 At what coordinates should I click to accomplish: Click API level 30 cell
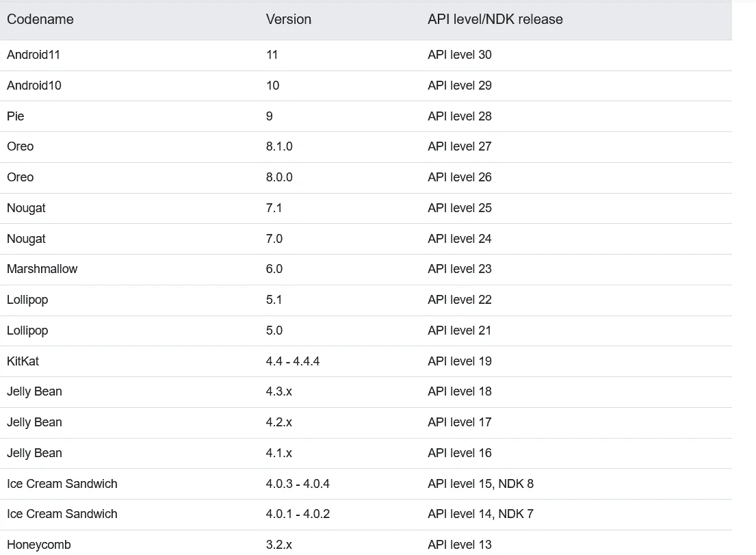point(460,55)
